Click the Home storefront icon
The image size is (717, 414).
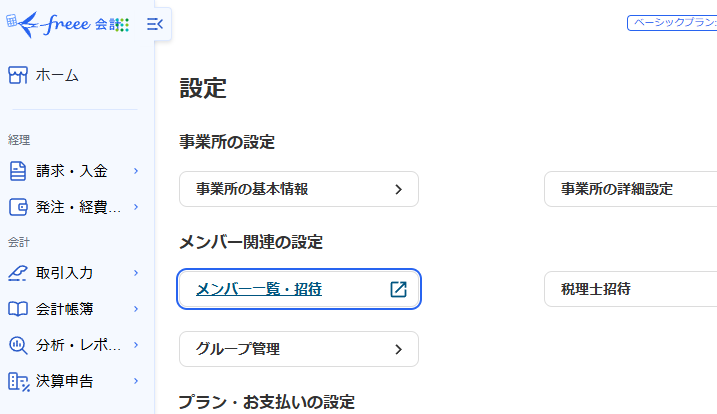click(18, 75)
